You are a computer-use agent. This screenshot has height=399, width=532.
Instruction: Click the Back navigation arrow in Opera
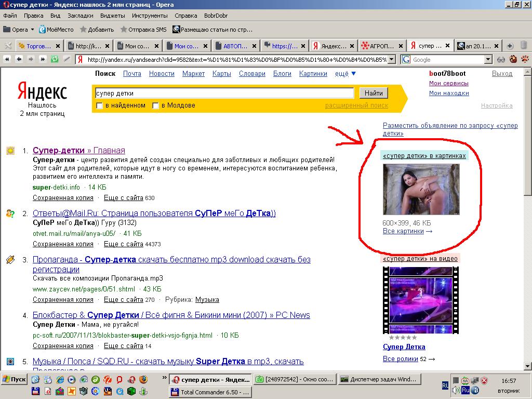point(19,59)
